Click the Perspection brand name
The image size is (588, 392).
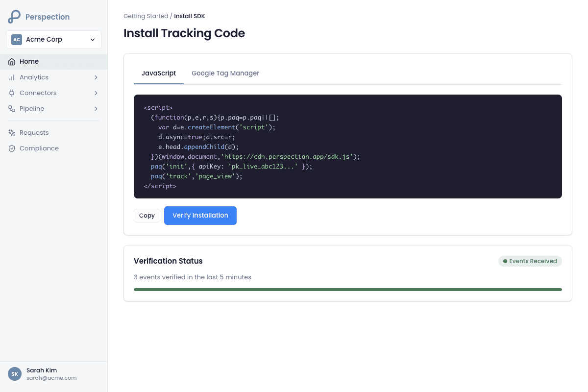coord(48,17)
